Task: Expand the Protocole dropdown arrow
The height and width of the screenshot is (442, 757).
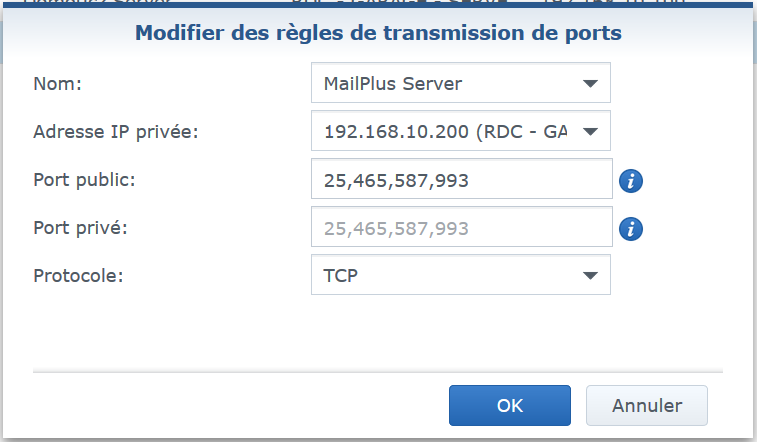Action: [x=590, y=275]
